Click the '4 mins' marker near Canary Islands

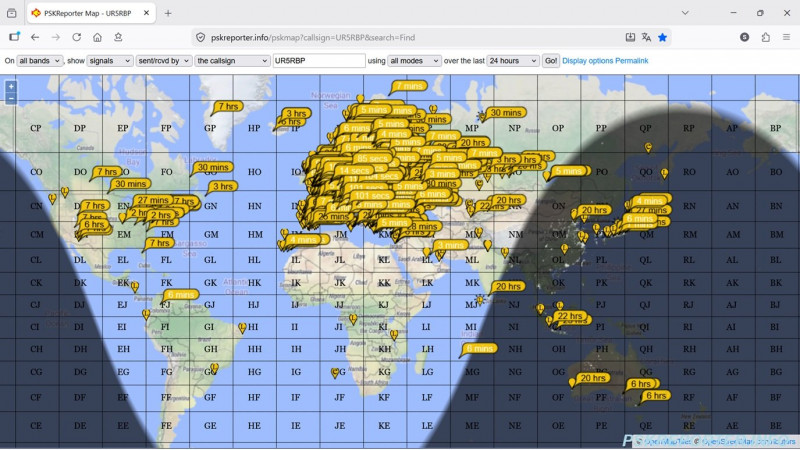point(303,239)
